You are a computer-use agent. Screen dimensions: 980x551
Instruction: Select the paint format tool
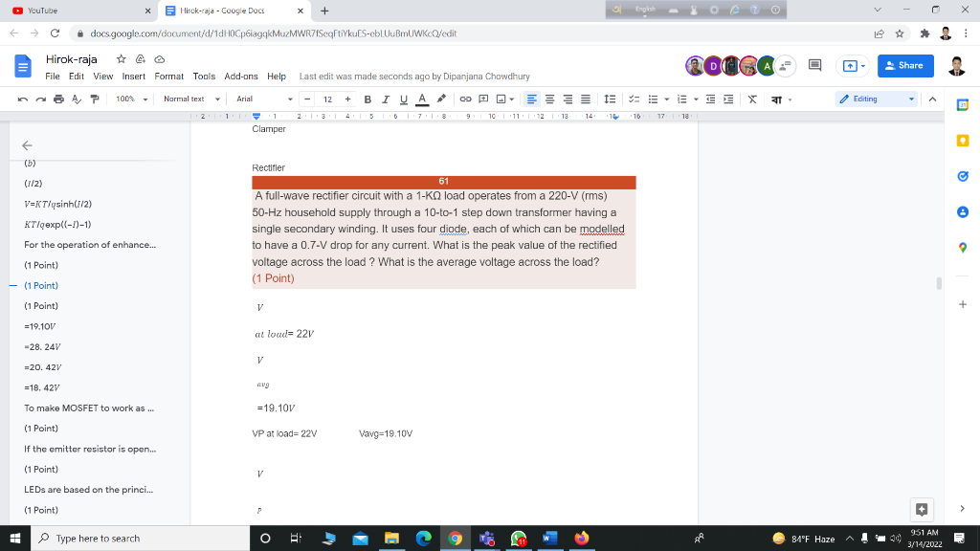click(x=95, y=99)
